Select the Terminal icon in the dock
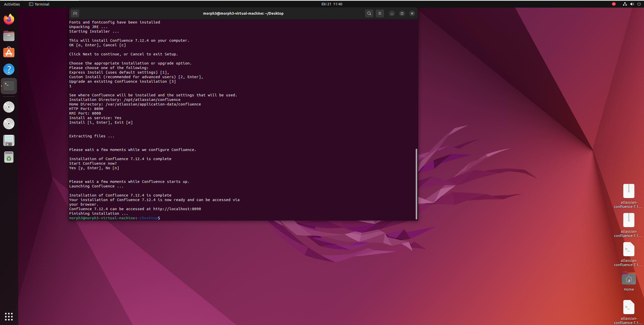The image size is (644, 325). pyautogui.click(x=9, y=86)
